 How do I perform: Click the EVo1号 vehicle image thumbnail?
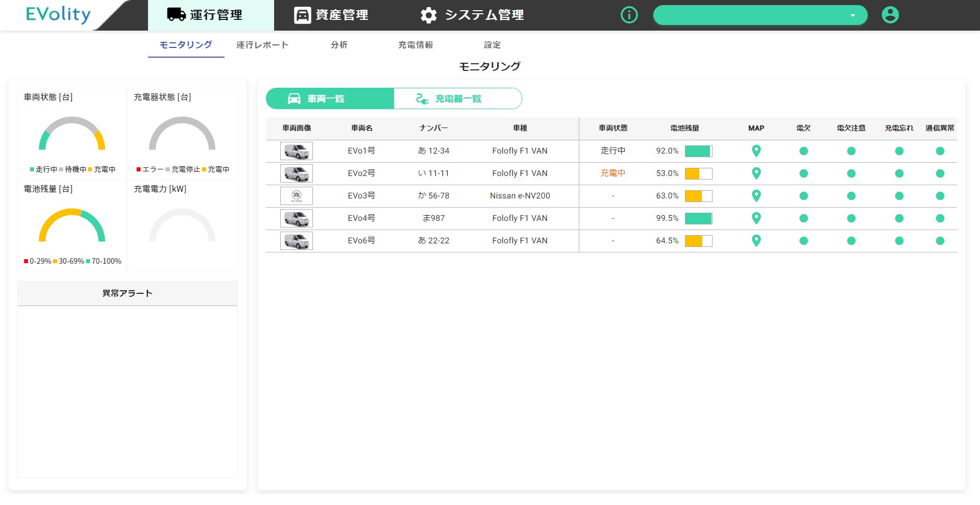[x=297, y=151]
